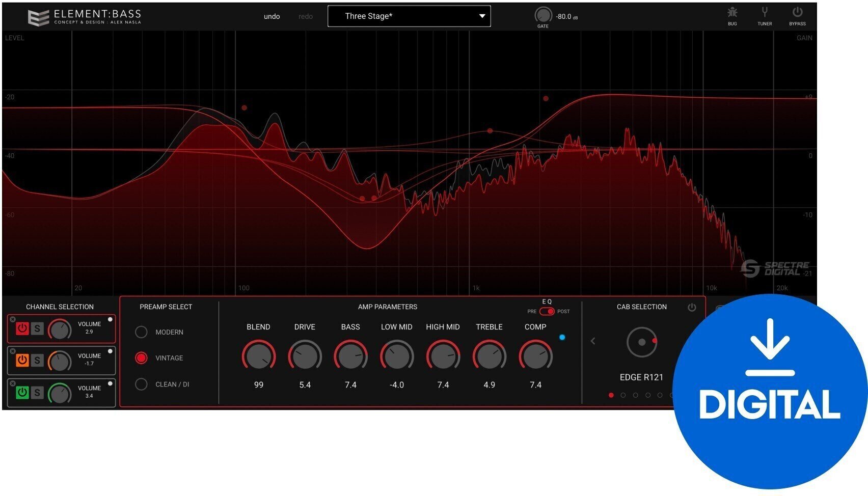The width and height of the screenshot is (868, 496).
Task: Click the Blend knob
Action: [259, 356]
